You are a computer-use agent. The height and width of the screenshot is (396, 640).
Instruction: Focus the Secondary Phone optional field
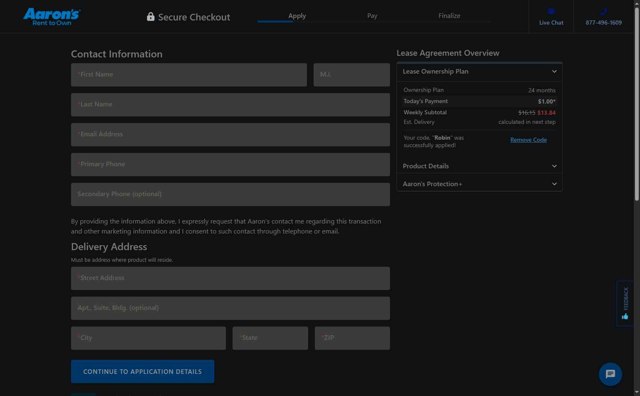point(230,194)
